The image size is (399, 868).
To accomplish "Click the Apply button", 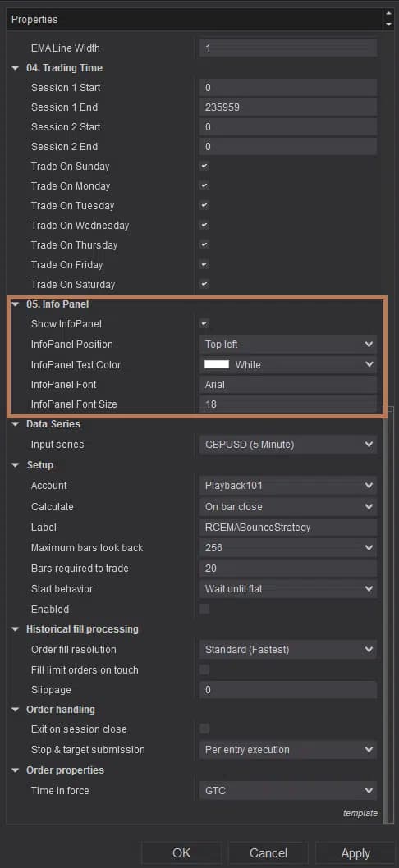I will click(355, 853).
